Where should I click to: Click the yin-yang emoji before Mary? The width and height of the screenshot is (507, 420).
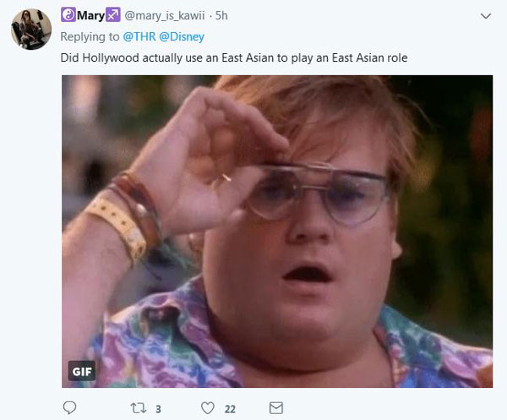point(68,15)
